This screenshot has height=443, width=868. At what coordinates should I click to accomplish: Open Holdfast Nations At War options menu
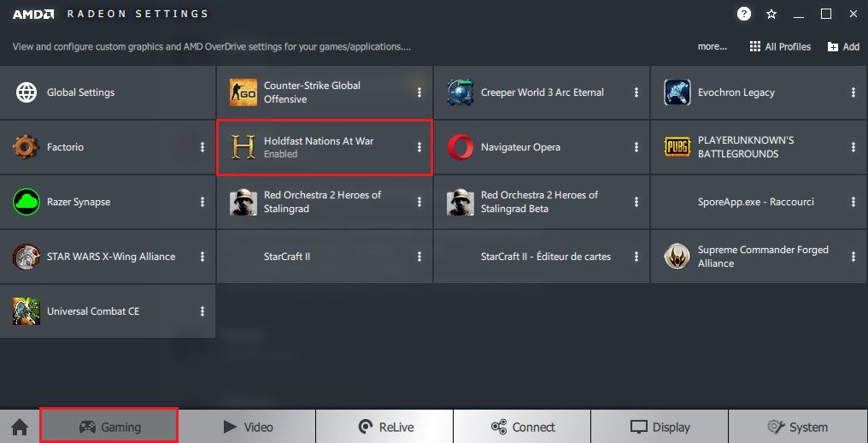[419, 147]
